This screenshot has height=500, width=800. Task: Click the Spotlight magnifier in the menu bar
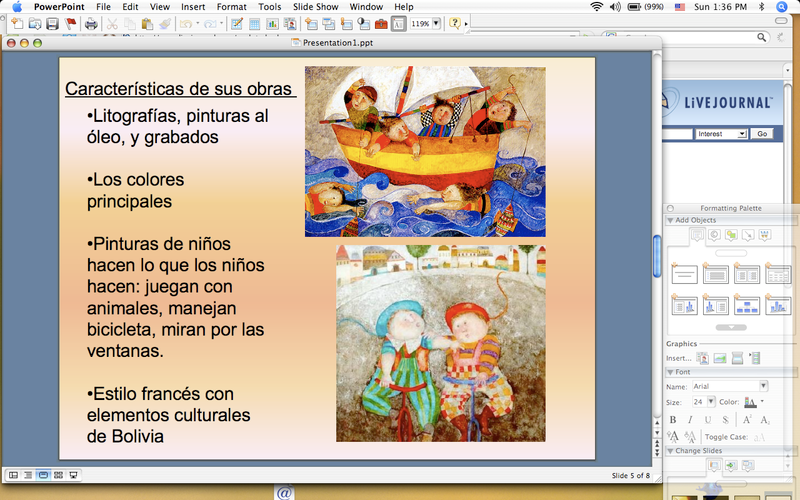pos(781,7)
